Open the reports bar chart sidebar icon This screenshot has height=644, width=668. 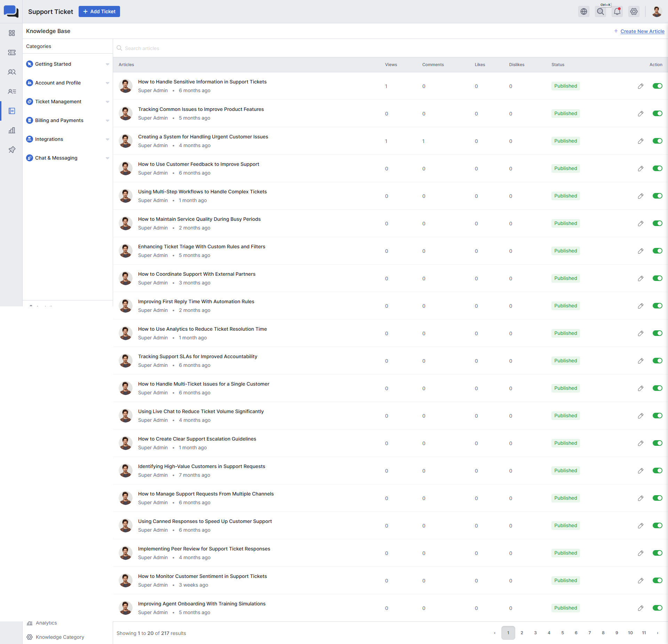pos(12,130)
